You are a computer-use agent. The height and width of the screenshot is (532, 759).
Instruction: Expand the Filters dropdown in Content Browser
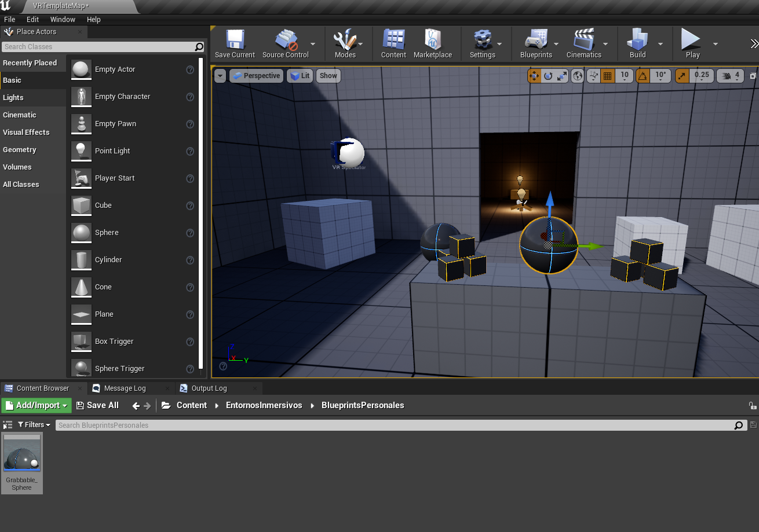click(x=34, y=425)
